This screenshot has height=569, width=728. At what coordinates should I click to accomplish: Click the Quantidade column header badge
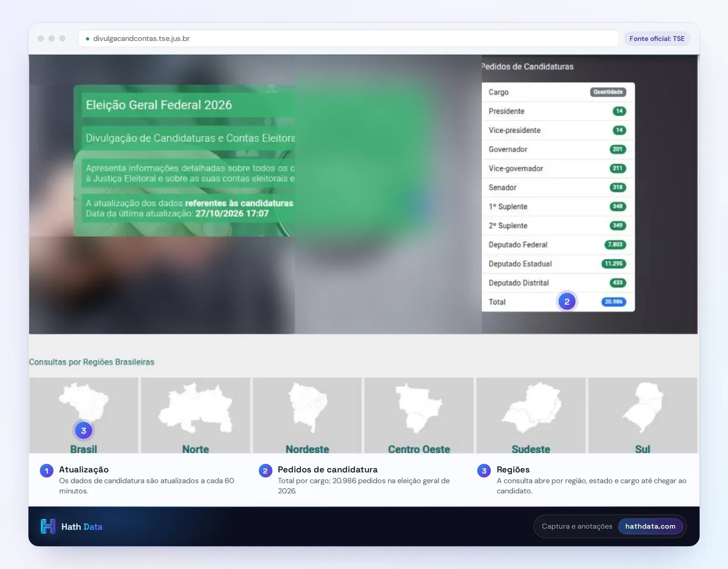[608, 92]
